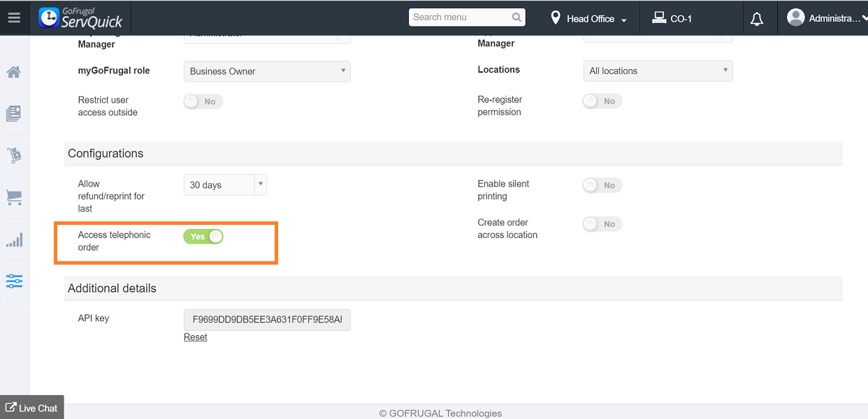
Task: Open the myGoFrugal role dropdown
Action: tap(267, 71)
